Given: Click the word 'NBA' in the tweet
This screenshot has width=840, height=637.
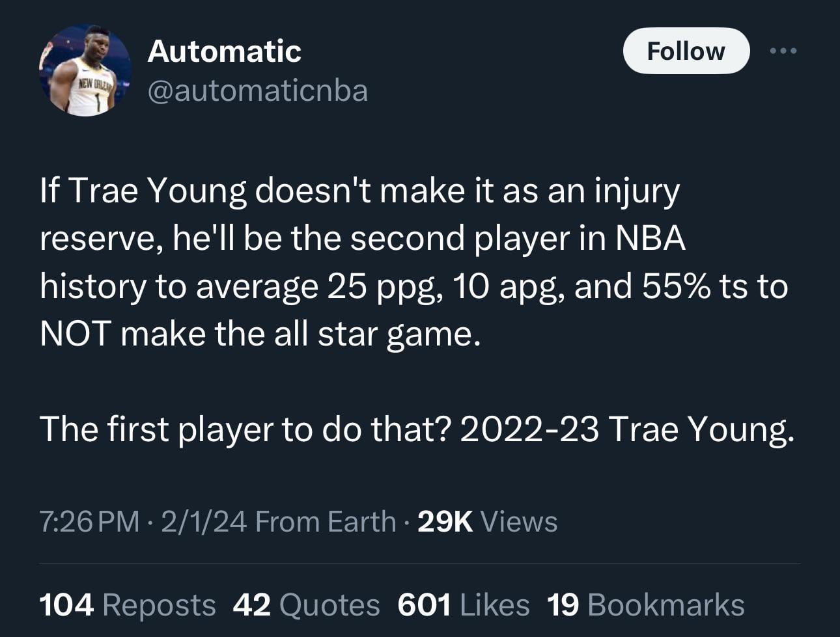Looking at the screenshot, I should coord(649,239).
